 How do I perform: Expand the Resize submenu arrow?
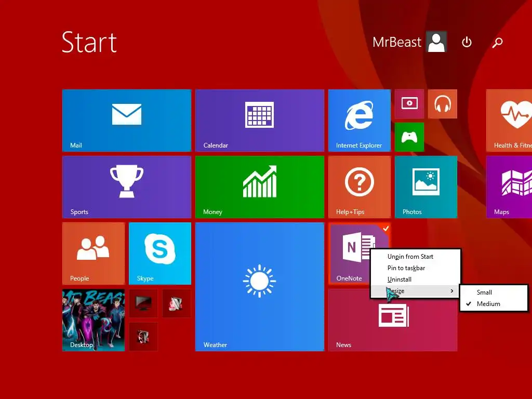[x=452, y=291]
